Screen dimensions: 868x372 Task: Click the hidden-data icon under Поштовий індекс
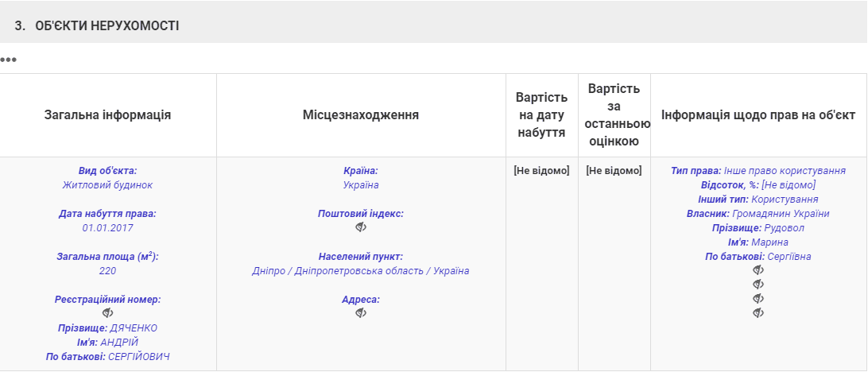pos(360,227)
